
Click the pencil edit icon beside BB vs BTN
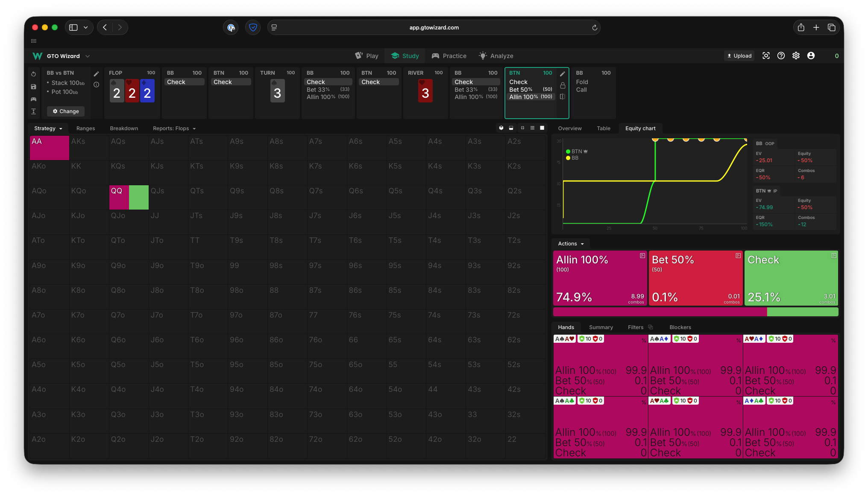[x=97, y=73]
